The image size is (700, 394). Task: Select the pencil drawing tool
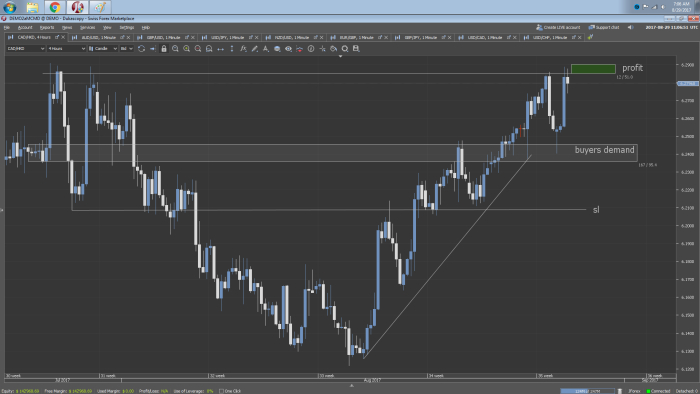[x=254, y=49]
